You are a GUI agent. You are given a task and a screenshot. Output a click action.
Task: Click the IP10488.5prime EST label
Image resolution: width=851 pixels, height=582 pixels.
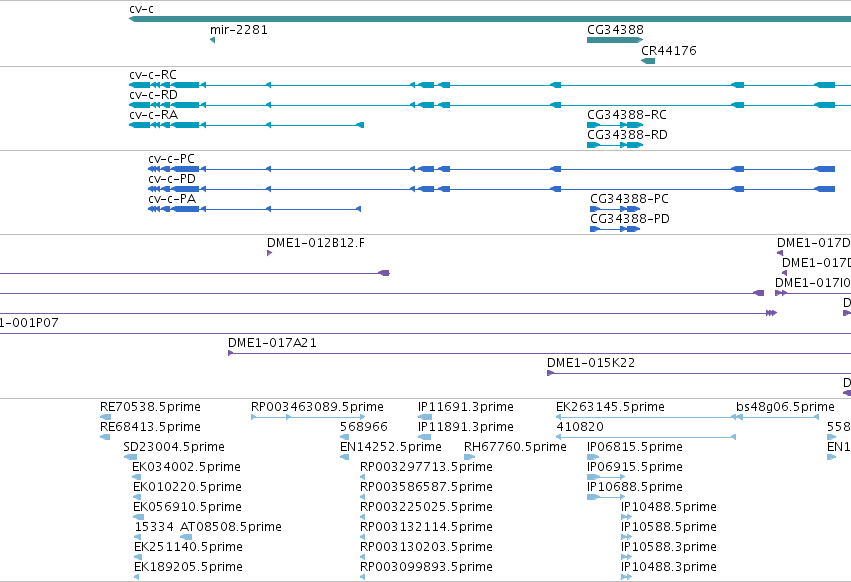(x=669, y=507)
